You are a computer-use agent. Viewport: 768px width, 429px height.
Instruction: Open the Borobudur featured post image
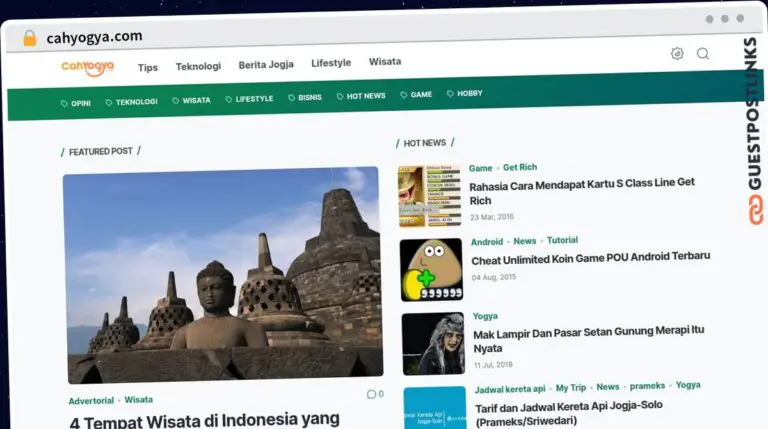pyautogui.click(x=223, y=273)
